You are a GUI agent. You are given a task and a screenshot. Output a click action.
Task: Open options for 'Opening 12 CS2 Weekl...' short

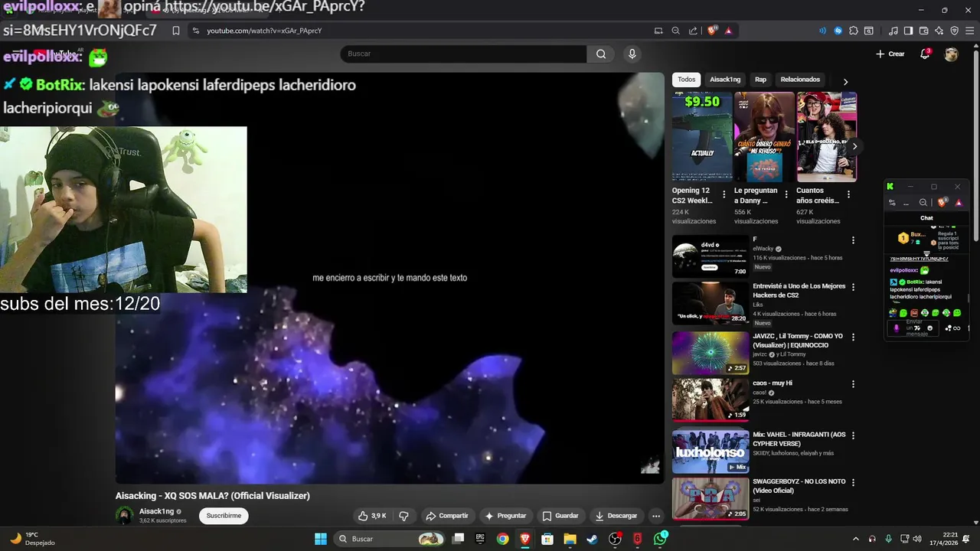click(724, 194)
